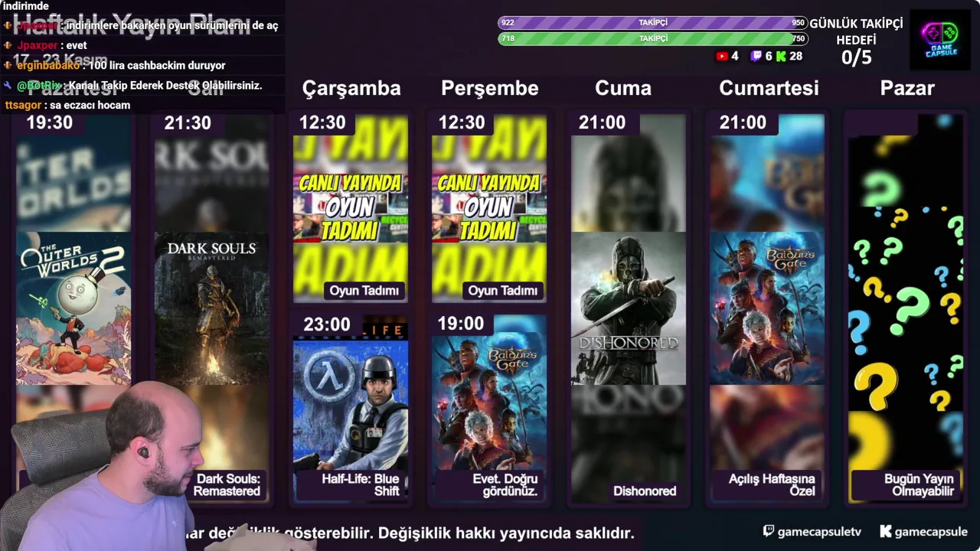
Task: Select the Çarşamba day header
Action: (351, 88)
